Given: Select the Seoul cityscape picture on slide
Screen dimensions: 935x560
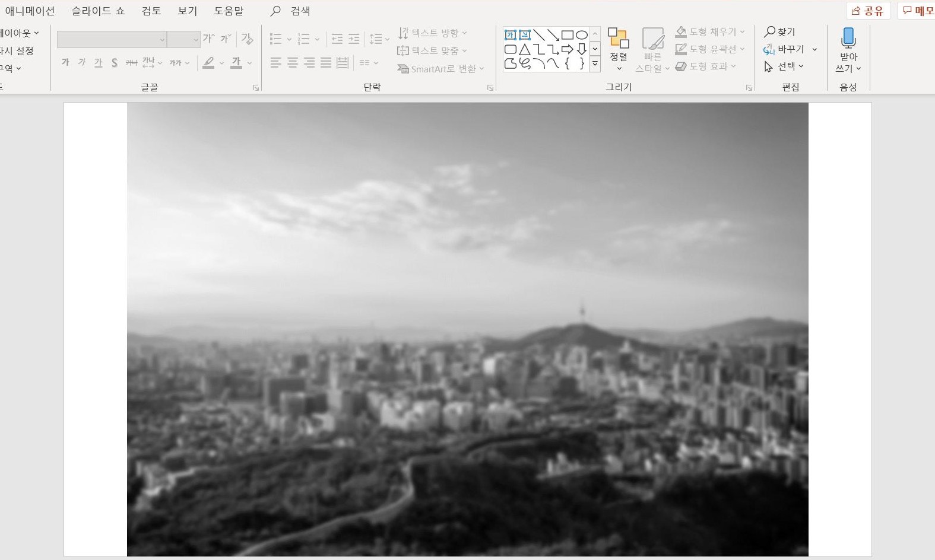Looking at the screenshot, I should 467,329.
